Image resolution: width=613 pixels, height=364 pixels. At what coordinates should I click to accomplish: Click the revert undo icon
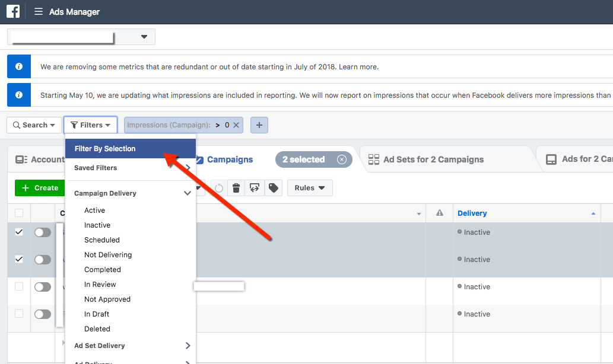point(219,188)
